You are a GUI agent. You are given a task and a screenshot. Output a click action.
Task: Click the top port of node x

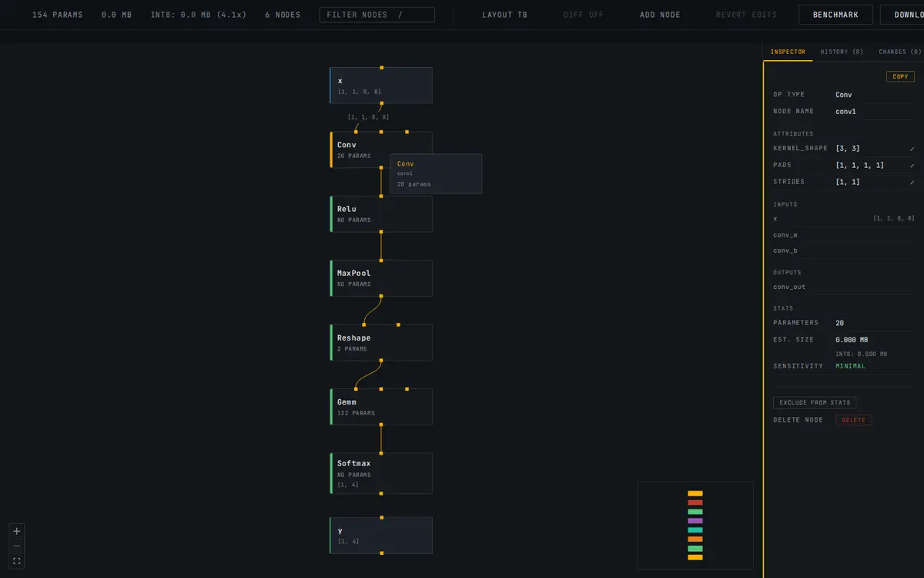pos(381,68)
